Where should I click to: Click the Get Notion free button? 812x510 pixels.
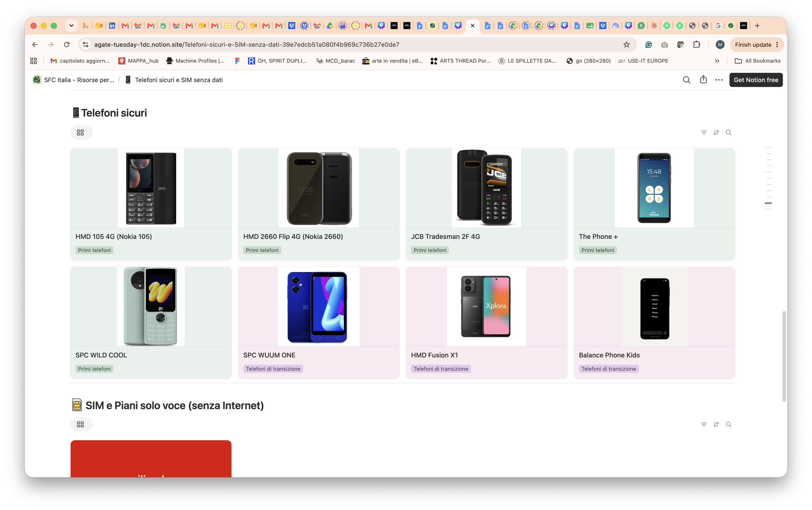click(756, 80)
